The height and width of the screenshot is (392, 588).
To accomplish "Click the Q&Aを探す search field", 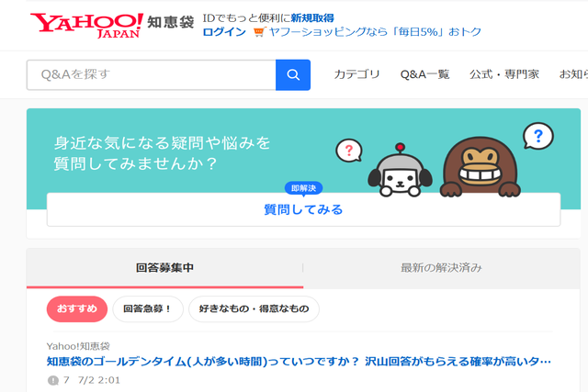I will [x=152, y=75].
